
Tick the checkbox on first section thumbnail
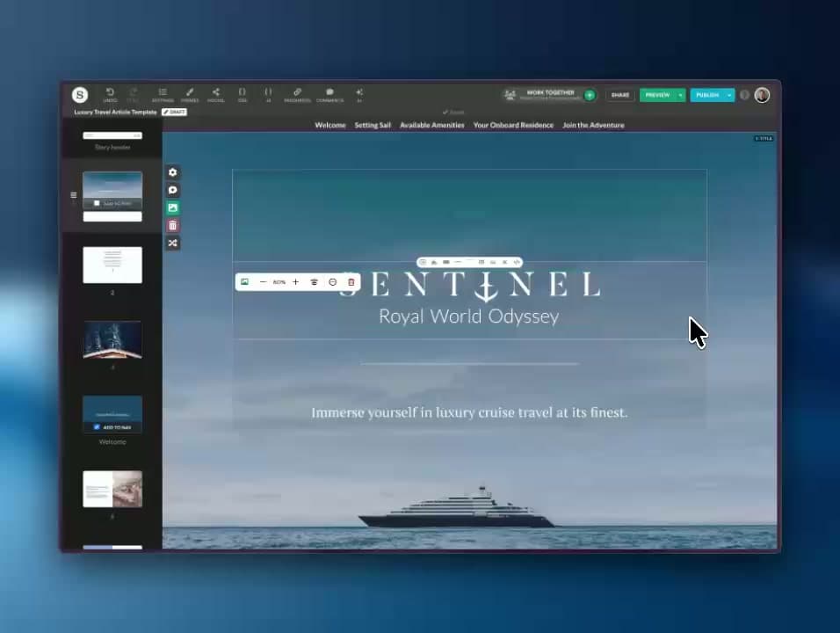click(98, 203)
